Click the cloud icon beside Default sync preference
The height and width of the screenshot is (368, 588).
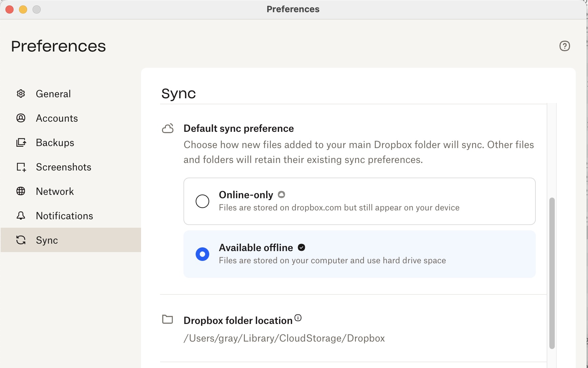click(168, 128)
